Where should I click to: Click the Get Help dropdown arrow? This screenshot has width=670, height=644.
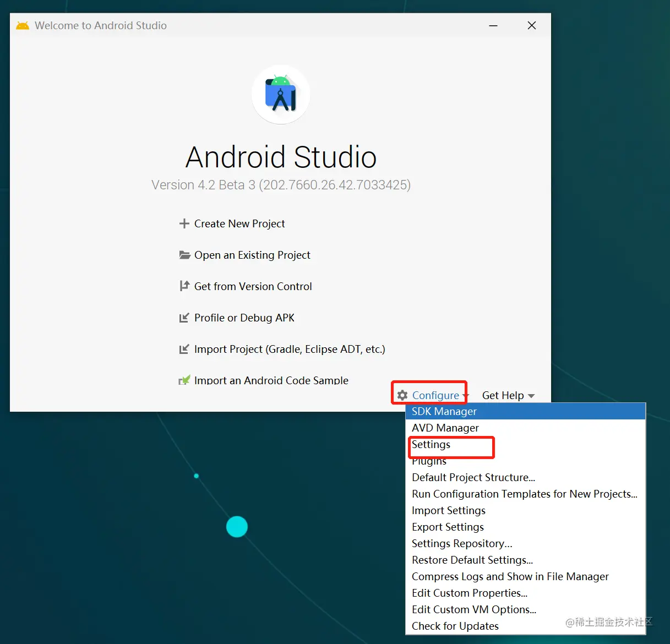pos(531,396)
